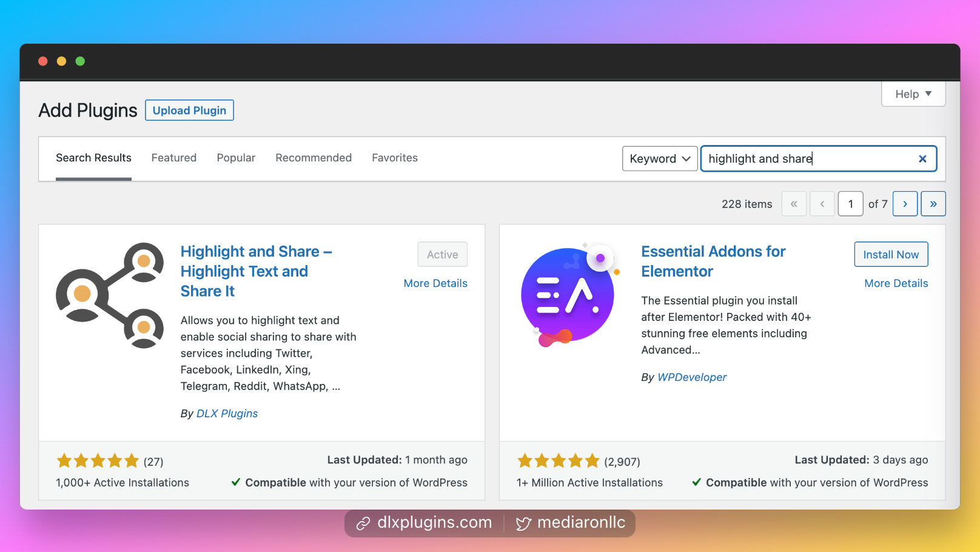
Task: Click the Upload Plugin button
Action: click(189, 110)
